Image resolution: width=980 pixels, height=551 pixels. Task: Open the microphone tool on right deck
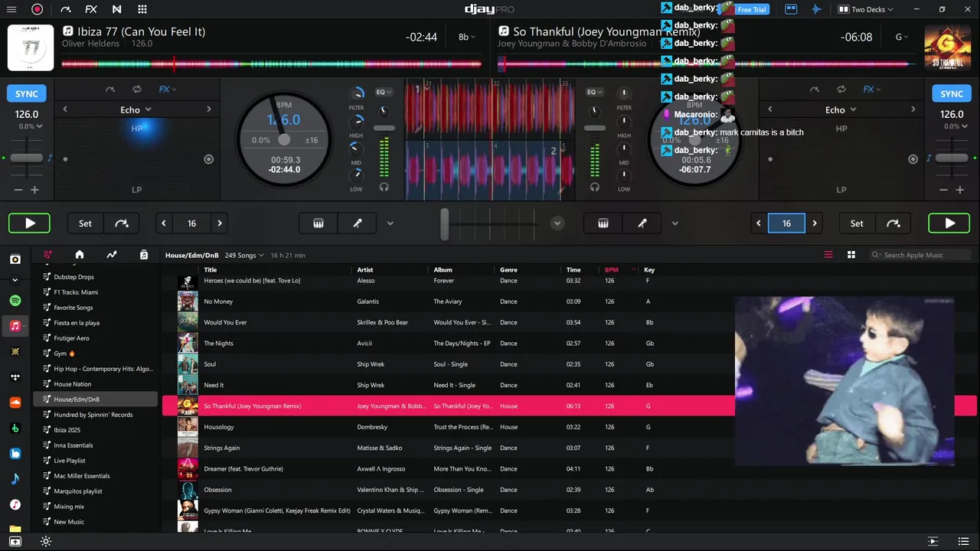(x=642, y=223)
